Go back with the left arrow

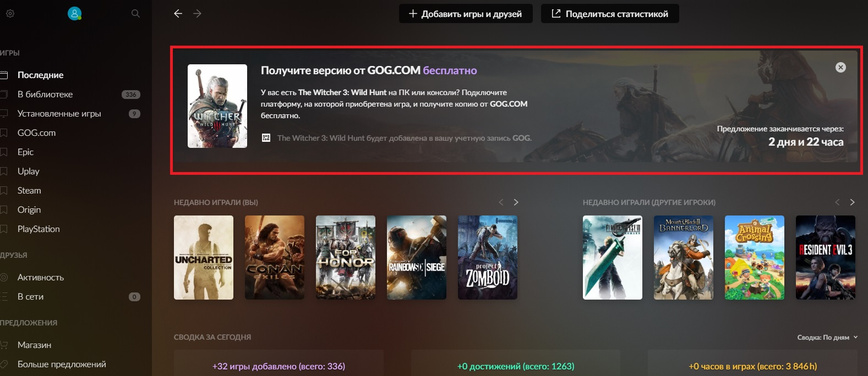tap(178, 13)
